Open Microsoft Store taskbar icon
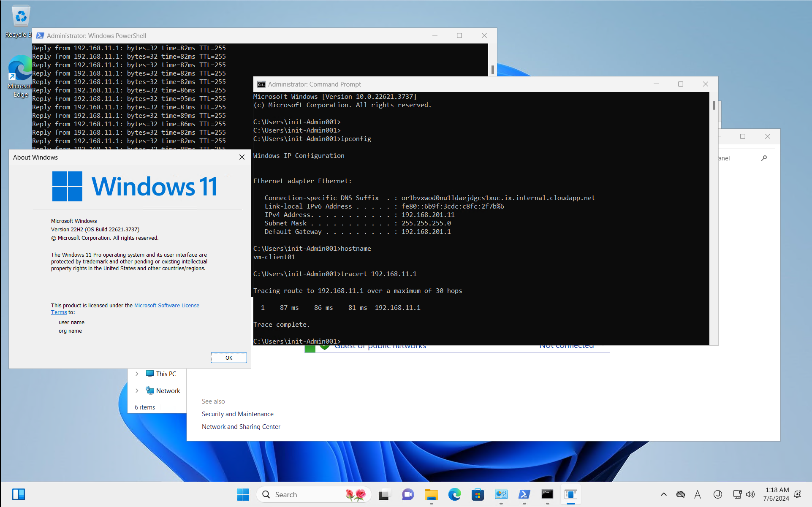The image size is (812, 507). coord(478,494)
